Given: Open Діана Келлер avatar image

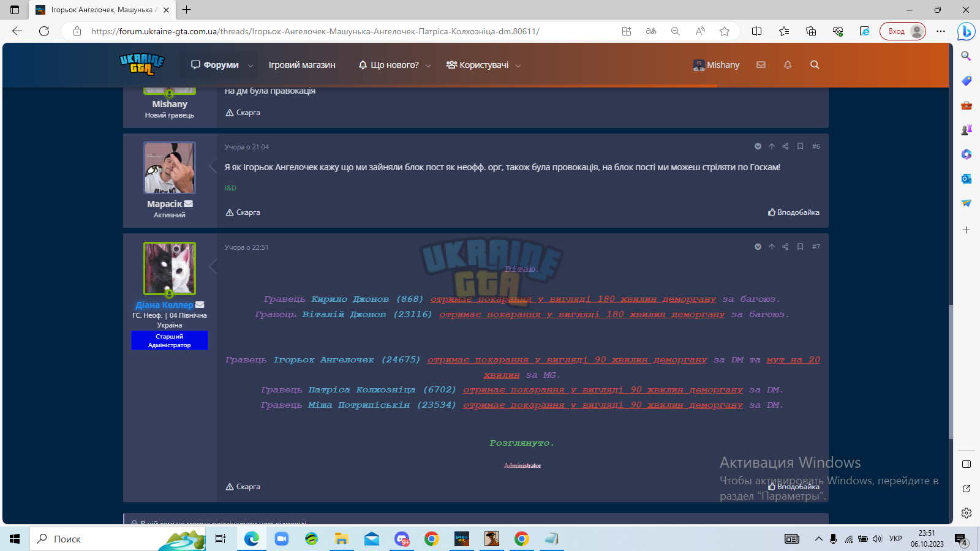Looking at the screenshot, I should pyautogui.click(x=170, y=268).
